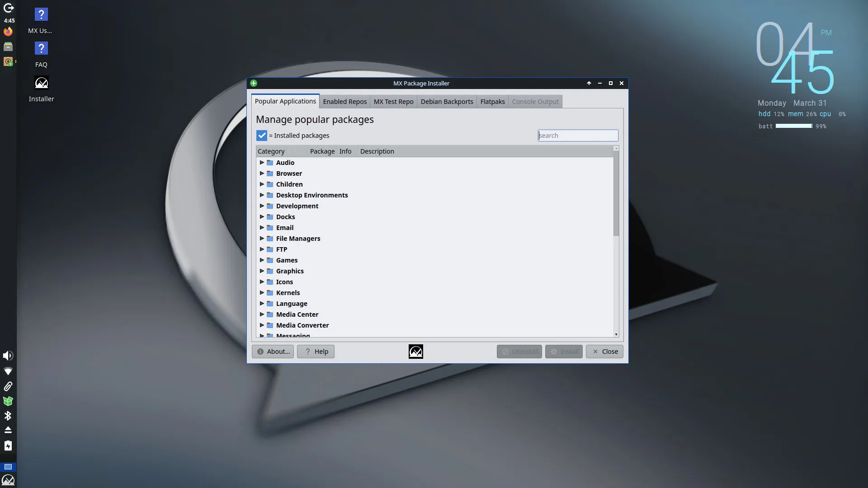Open the MX Test Repo tab
This screenshot has width=868, height=488.
394,102
